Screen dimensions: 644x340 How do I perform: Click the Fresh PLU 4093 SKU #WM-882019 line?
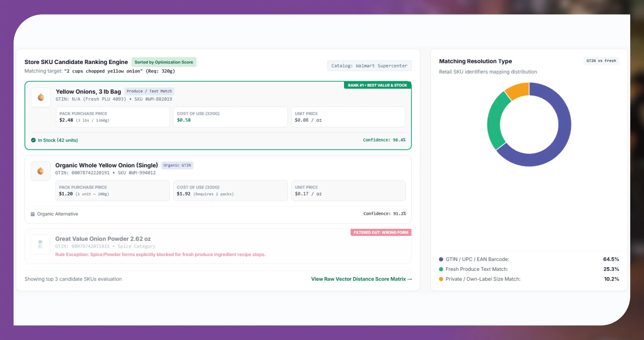[x=114, y=99]
